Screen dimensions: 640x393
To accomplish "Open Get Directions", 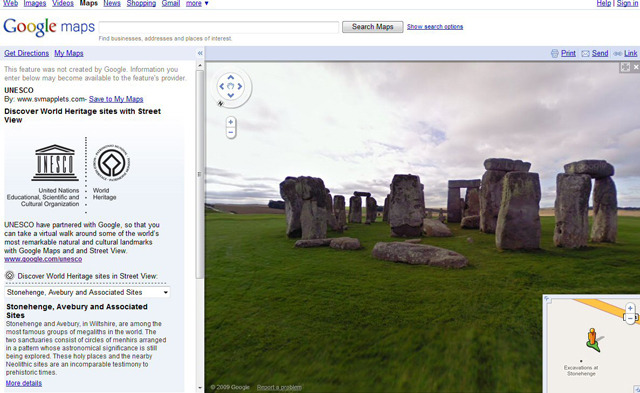I will click(x=27, y=53).
